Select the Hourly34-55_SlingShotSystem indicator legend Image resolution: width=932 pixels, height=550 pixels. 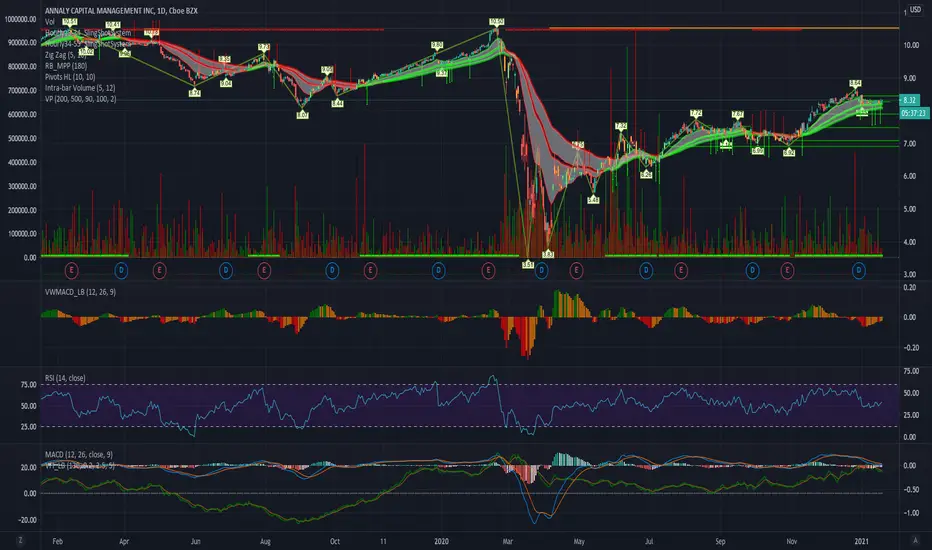[88, 44]
